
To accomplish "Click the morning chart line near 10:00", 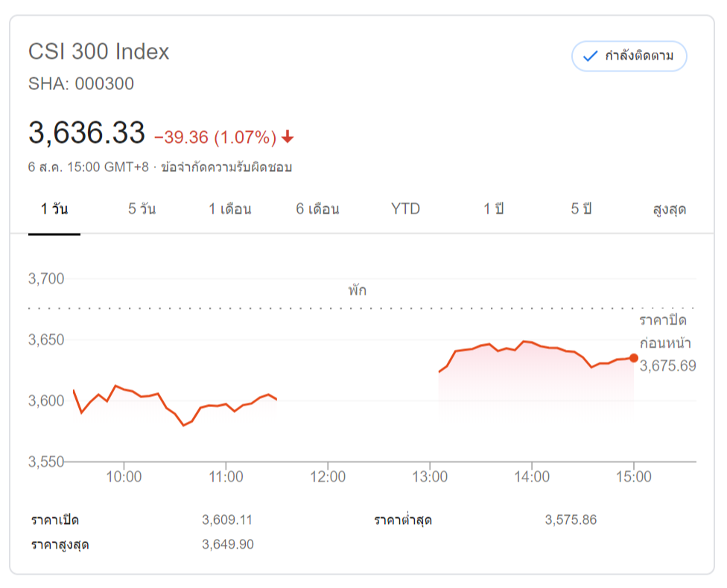I will [x=124, y=389].
